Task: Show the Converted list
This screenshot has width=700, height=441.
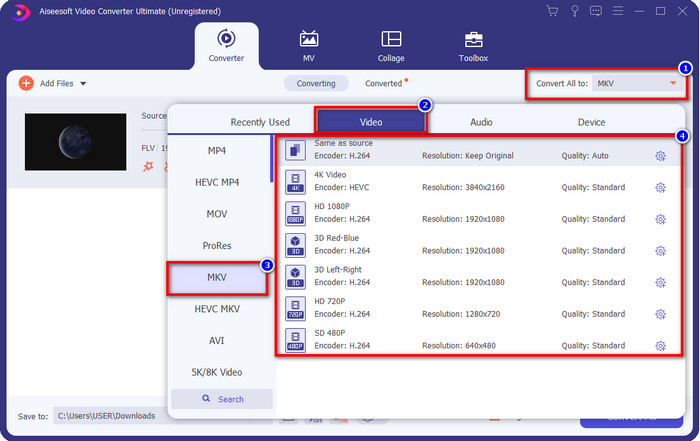Action: pyautogui.click(x=386, y=83)
